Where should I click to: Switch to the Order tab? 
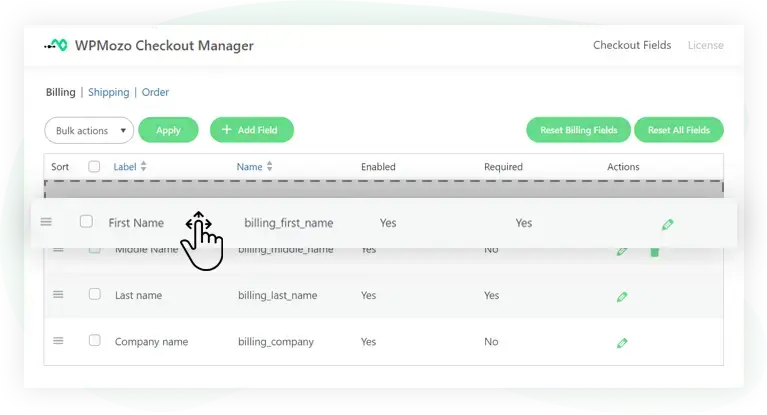[x=155, y=92]
